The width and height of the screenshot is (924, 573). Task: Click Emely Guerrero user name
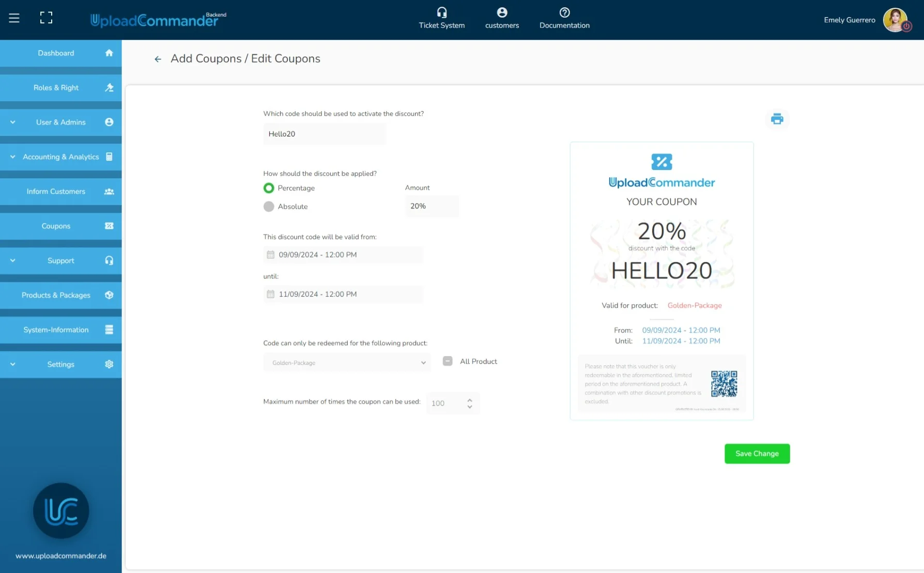(x=850, y=20)
